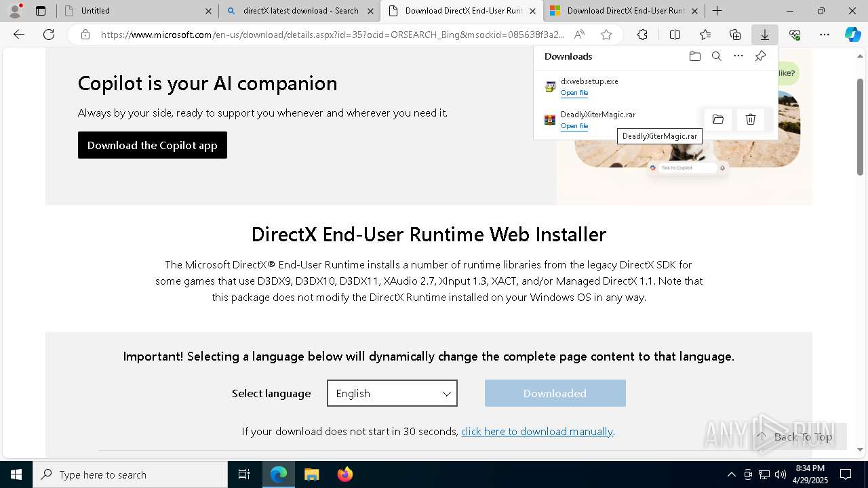Open Task View on taskbar
Image resolution: width=868 pixels, height=488 pixels.
click(x=244, y=474)
